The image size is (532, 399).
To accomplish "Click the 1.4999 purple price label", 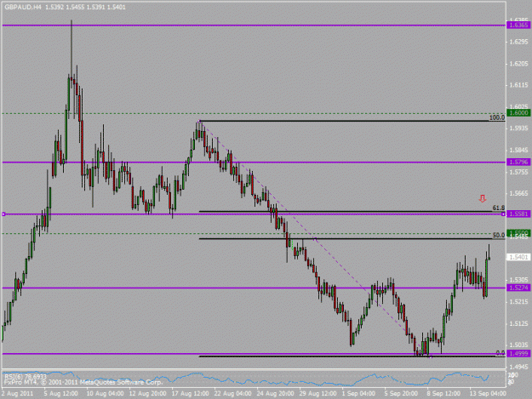I will click(x=518, y=354).
